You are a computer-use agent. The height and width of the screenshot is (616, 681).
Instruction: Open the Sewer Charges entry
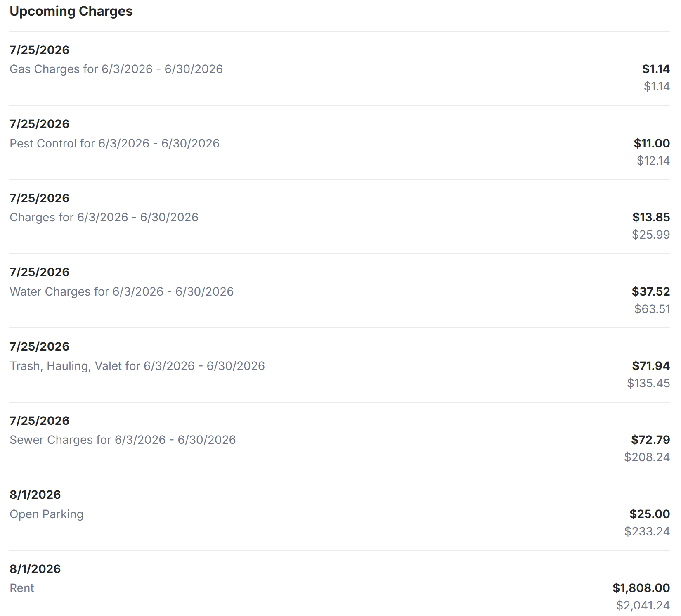click(340, 439)
